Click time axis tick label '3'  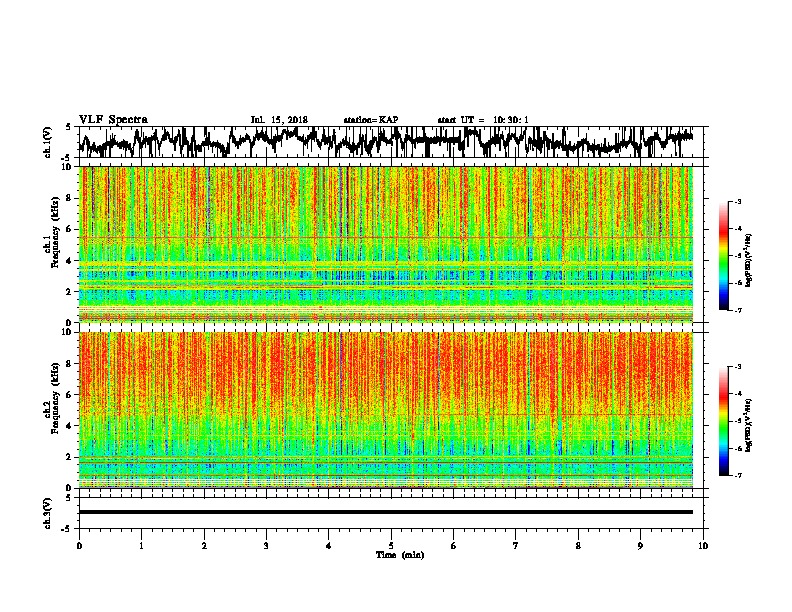(x=266, y=546)
